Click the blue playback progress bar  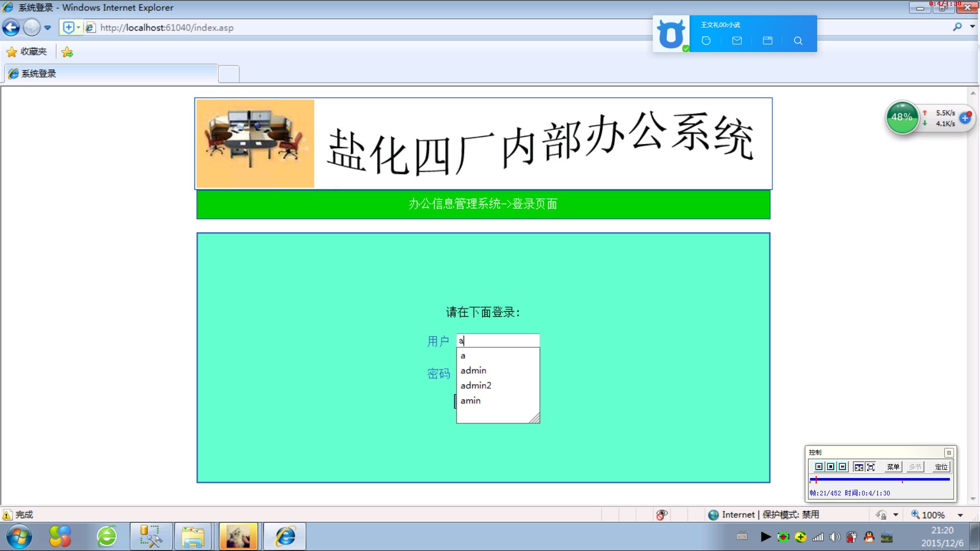[879, 480]
